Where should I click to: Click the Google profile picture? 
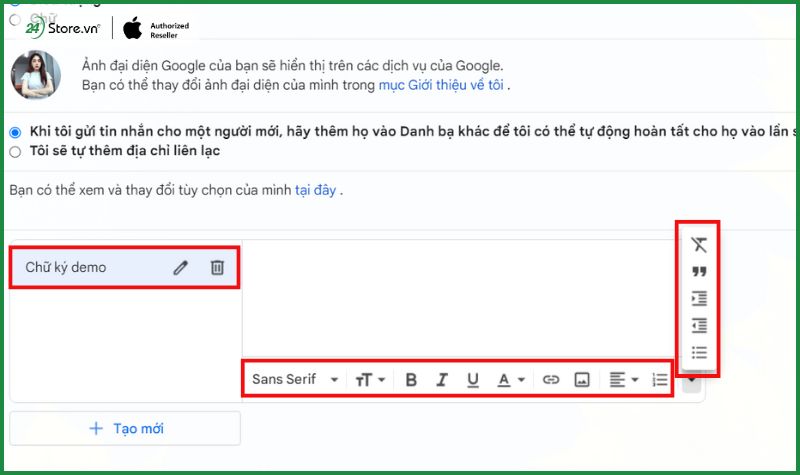click(x=36, y=74)
